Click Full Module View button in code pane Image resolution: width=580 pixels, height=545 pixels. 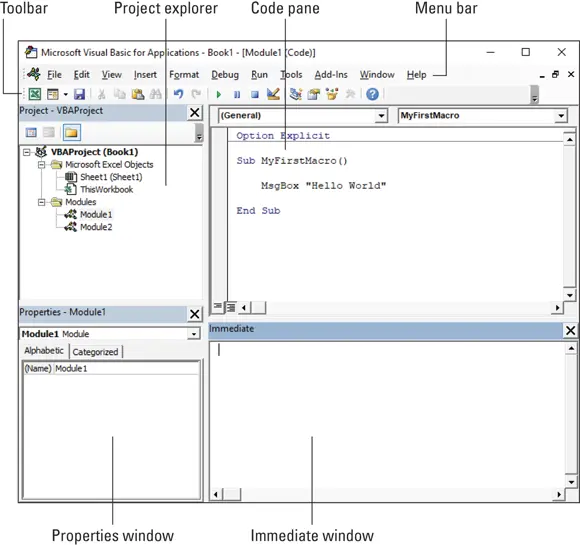pyautogui.click(x=231, y=307)
